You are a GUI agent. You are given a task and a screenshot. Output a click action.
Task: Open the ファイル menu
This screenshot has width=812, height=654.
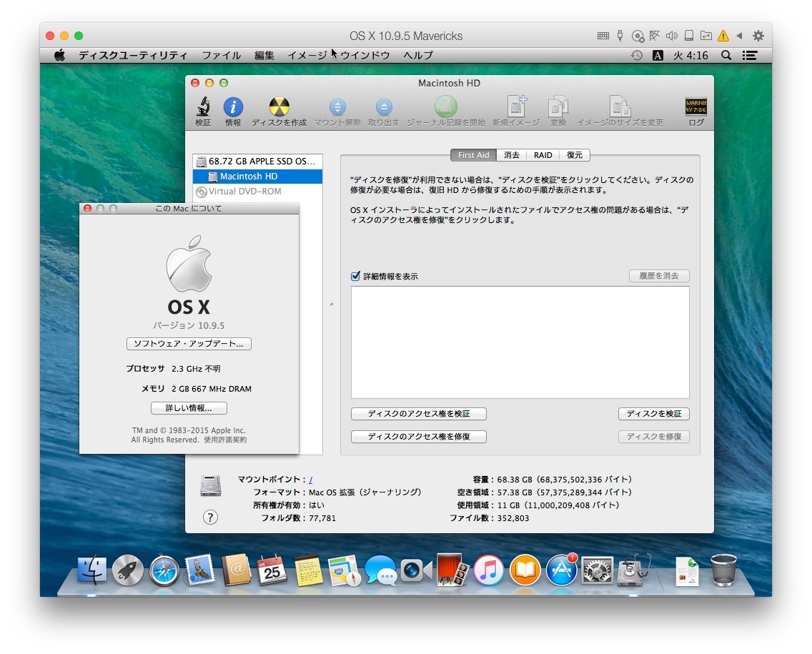tap(222, 56)
